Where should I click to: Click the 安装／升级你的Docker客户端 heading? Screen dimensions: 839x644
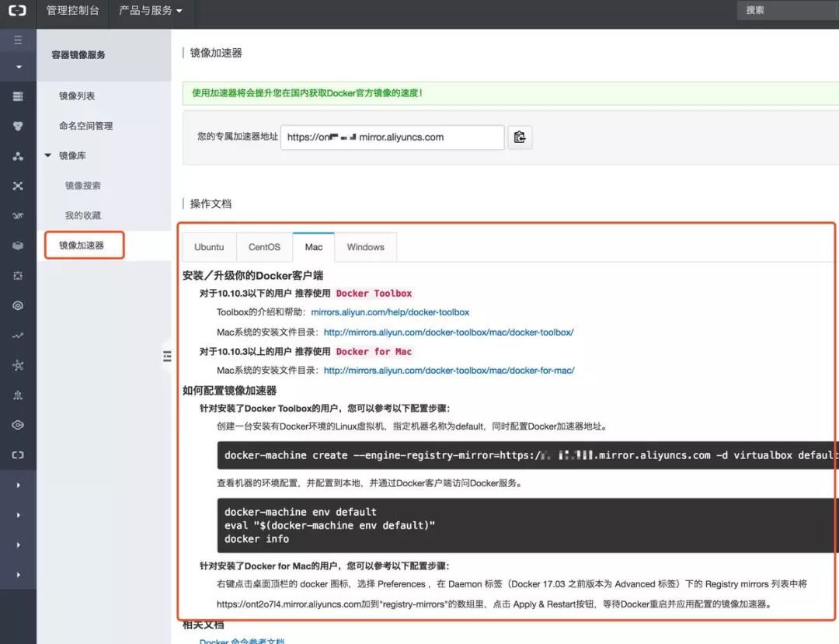tap(252, 276)
